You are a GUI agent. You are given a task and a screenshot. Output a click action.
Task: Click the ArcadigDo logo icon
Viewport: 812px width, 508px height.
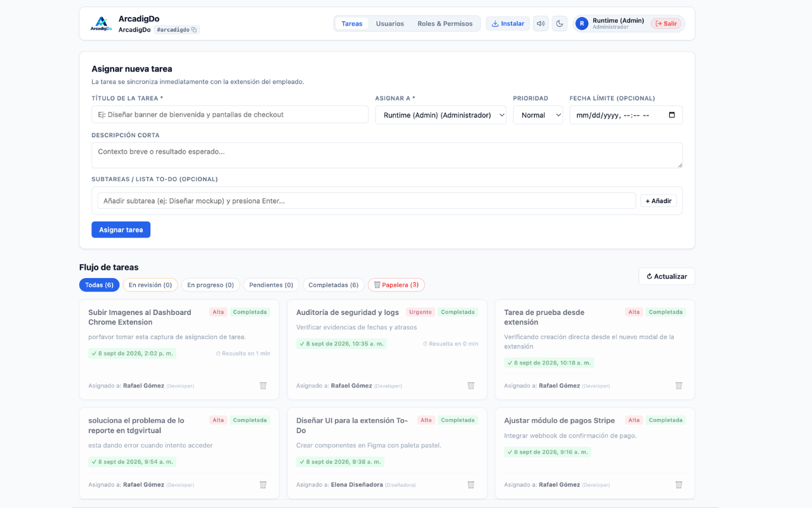(101, 23)
